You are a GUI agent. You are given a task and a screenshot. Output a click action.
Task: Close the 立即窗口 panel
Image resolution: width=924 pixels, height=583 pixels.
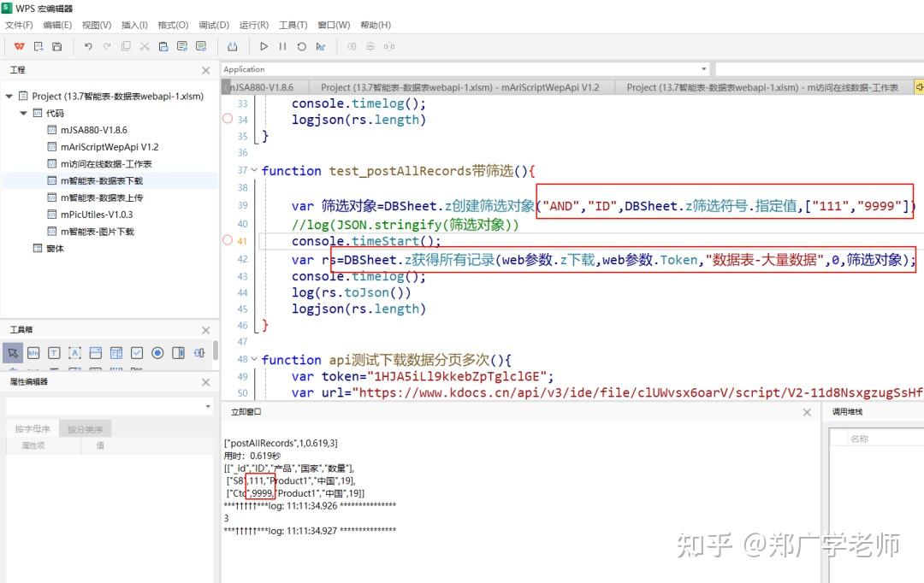pos(805,412)
